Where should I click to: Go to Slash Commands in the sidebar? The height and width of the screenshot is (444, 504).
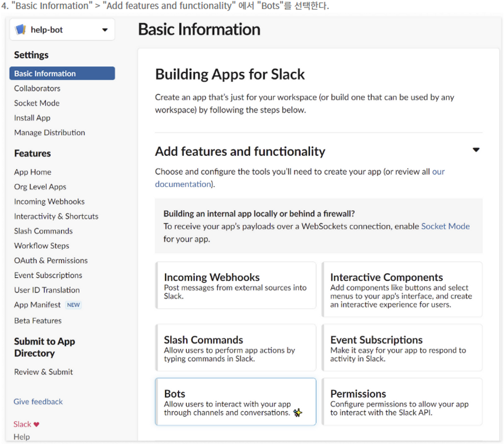44,231
